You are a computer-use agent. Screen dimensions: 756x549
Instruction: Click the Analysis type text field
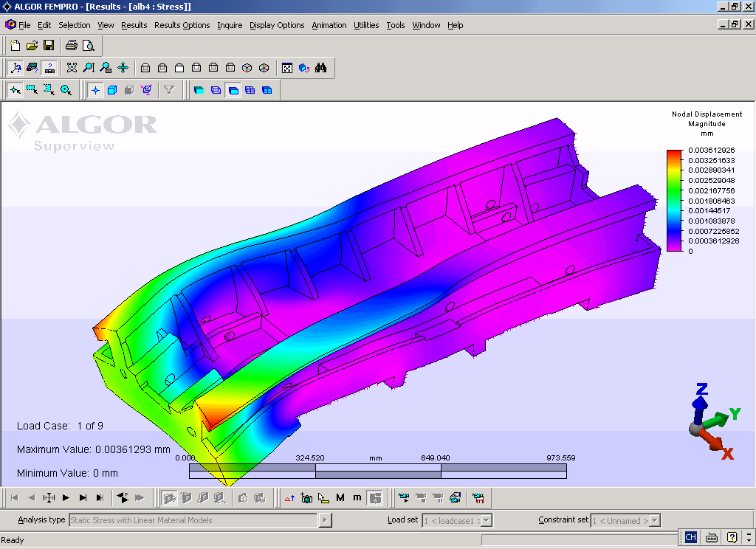click(x=193, y=520)
